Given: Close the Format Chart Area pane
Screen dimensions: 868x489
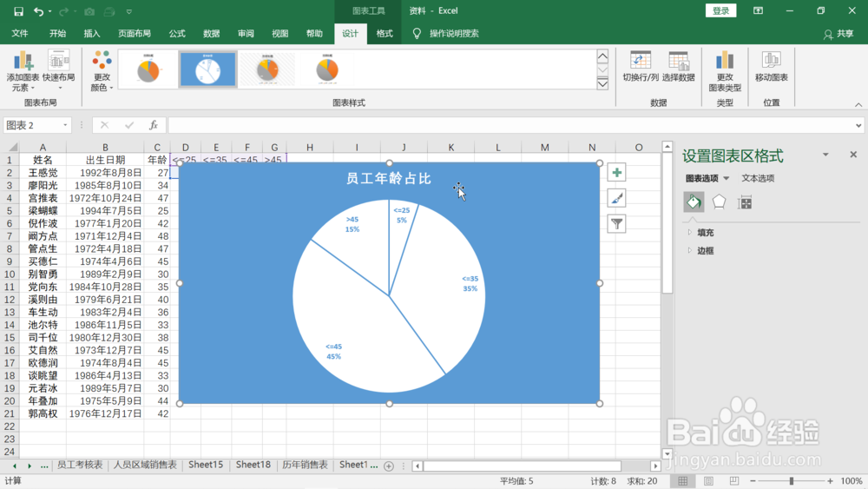Looking at the screenshot, I should tap(853, 155).
